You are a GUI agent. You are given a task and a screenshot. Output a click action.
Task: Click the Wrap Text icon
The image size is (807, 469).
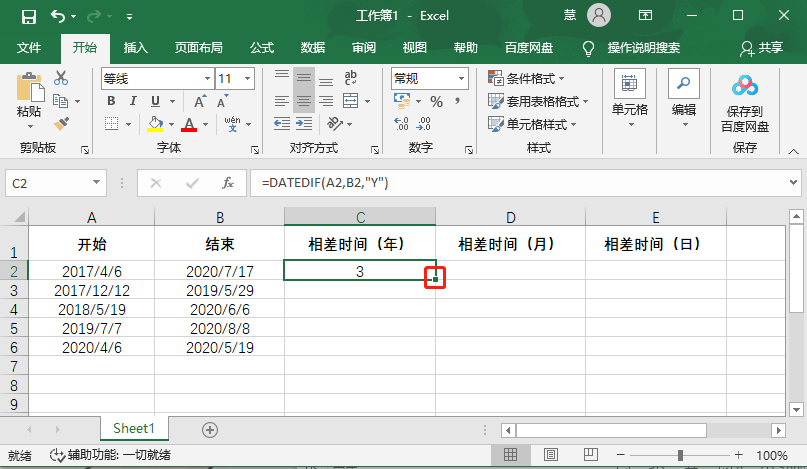click(350, 78)
